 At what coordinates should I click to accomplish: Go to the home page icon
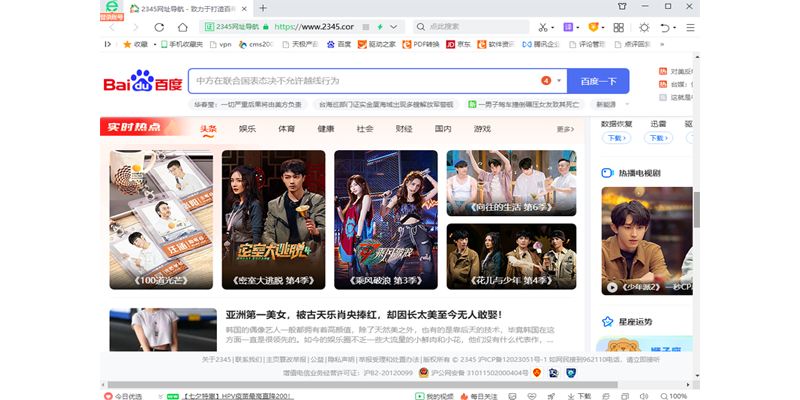click(183, 27)
